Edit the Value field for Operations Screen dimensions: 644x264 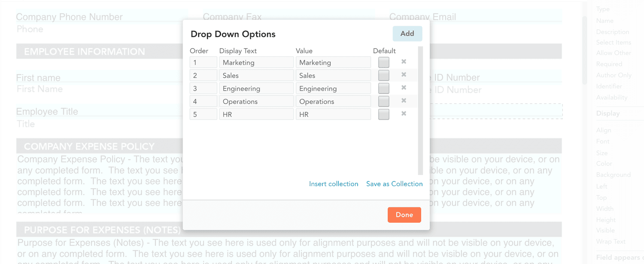coord(333,101)
